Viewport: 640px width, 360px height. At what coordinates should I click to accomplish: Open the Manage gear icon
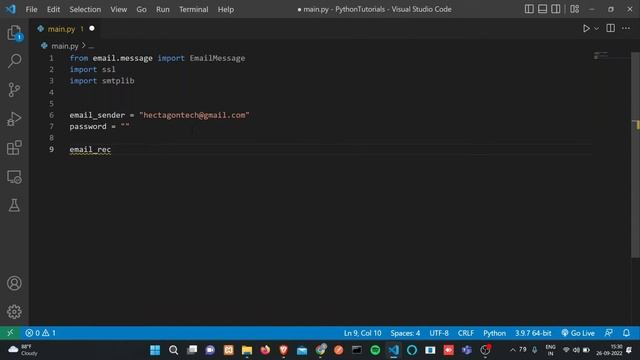pyautogui.click(x=14, y=312)
